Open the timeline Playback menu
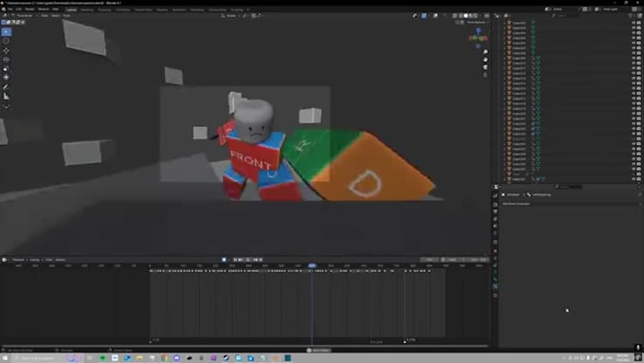Viewport: 644px width, 363px height. click(x=19, y=260)
